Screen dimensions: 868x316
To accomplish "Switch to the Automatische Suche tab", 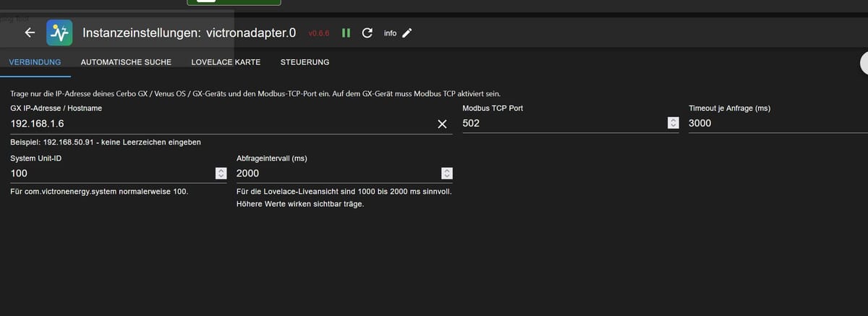I will (x=126, y=62).
